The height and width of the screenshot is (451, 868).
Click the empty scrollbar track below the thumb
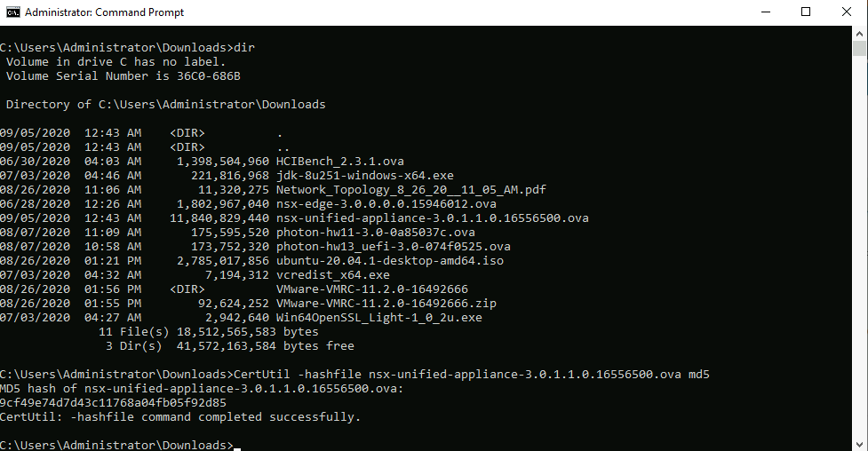(860, 266)
